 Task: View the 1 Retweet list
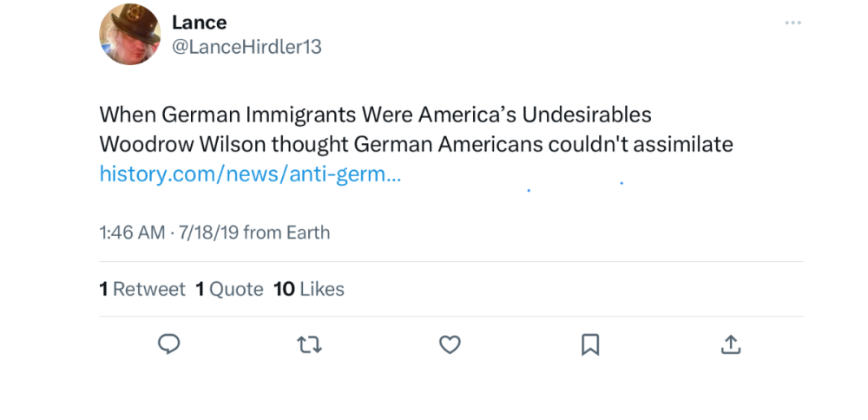tap(142, 289)
